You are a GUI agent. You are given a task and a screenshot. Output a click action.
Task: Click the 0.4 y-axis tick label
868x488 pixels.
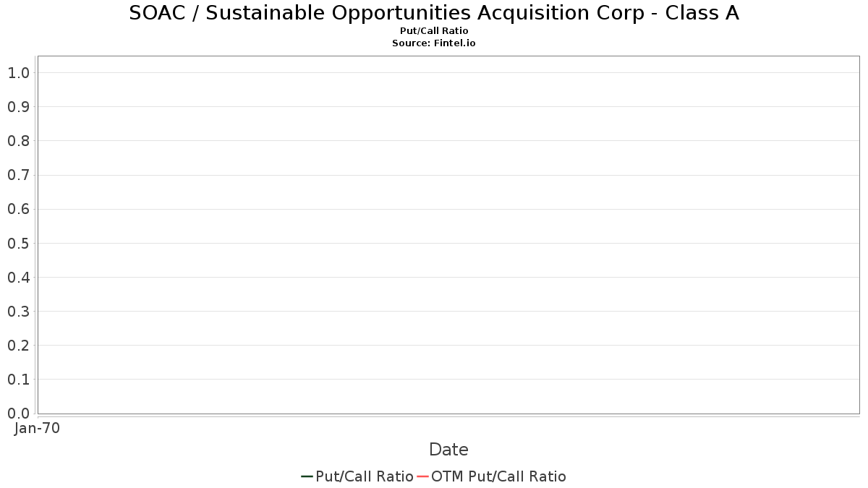pyautogui.click(x=18, y=278)
